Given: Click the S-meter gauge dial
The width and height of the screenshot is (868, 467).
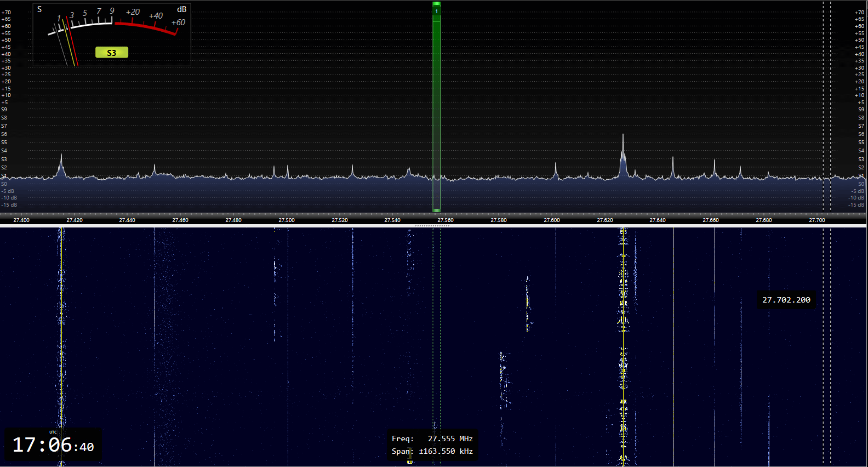Looking at the screenshot, I should (x=112, y=34).
